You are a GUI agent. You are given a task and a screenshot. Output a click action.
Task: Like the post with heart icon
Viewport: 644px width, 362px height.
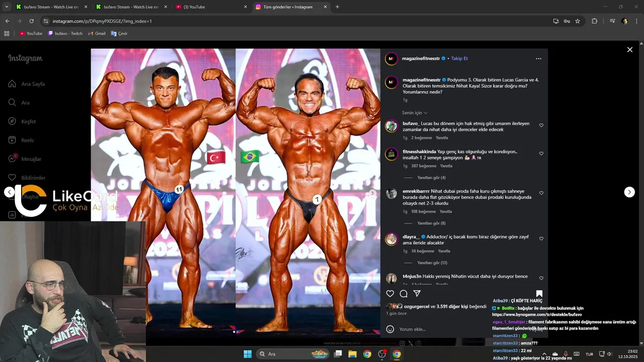(390, 294)
